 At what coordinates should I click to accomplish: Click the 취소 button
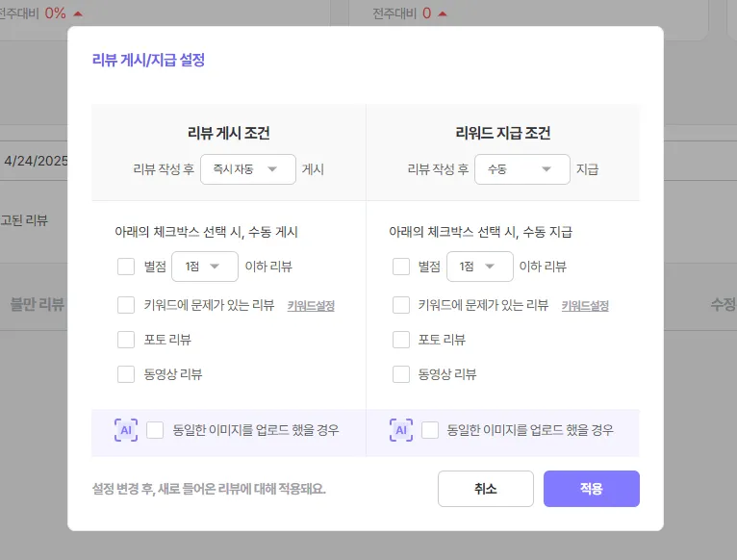click(x=485, y=489)
